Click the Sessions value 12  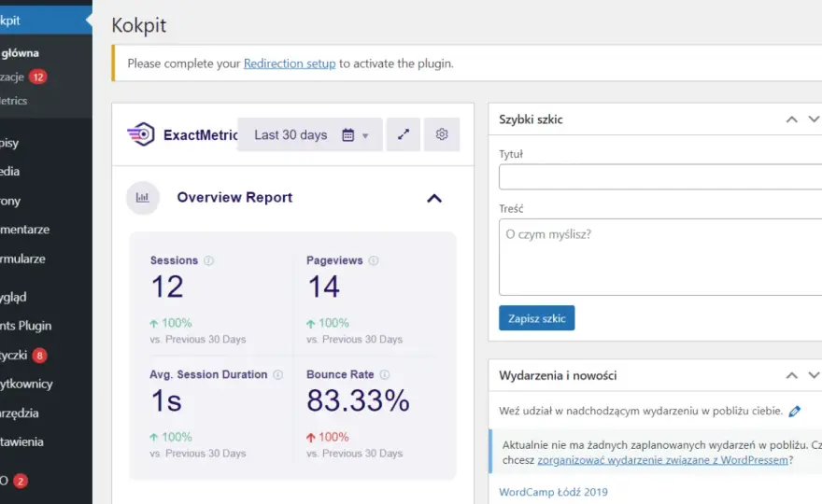point(167,287)
